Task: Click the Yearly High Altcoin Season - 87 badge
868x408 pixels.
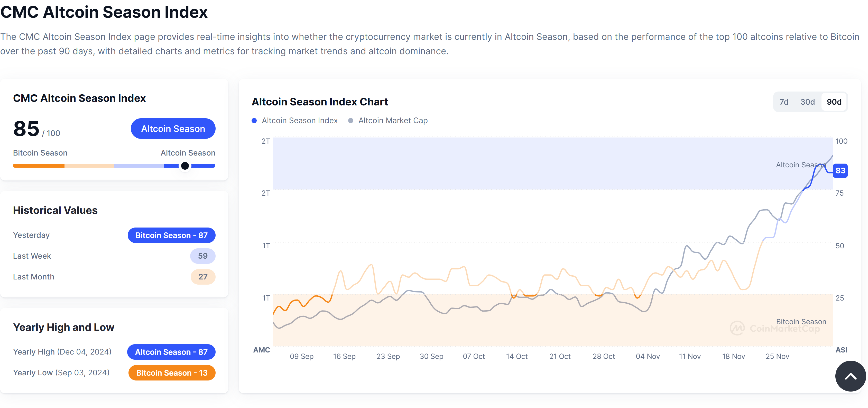Action: 171,352
